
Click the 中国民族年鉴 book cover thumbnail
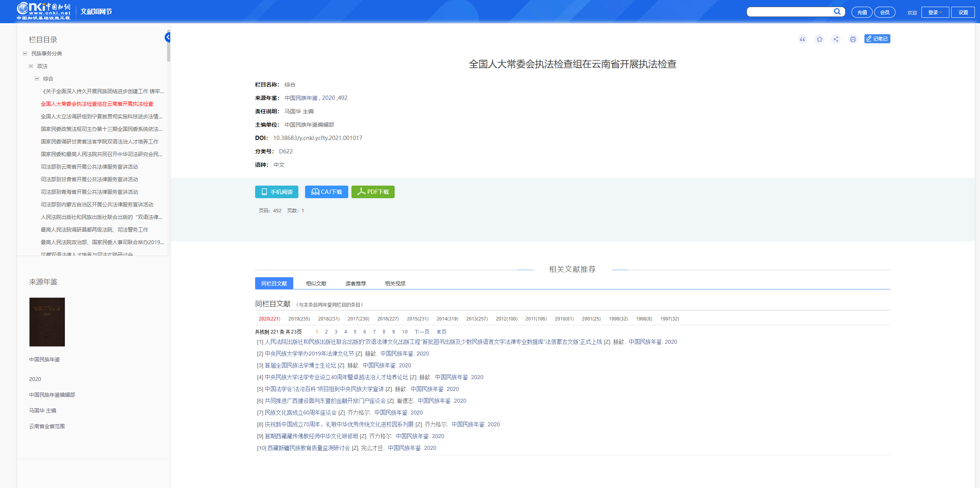tap(47, 322)
